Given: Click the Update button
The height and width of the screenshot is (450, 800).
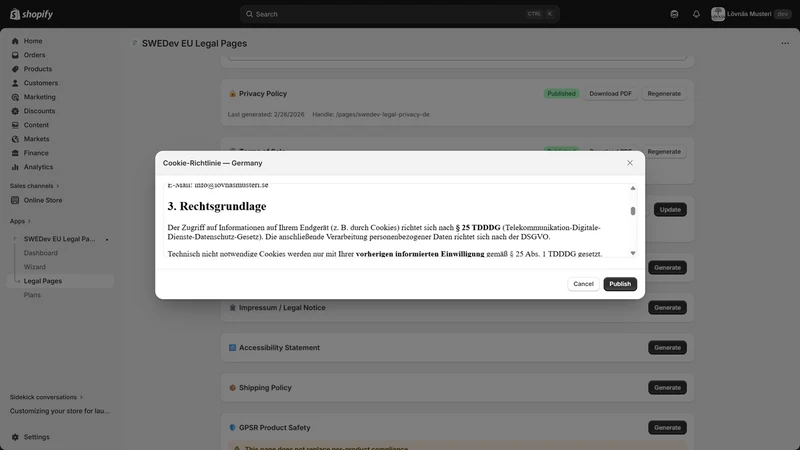Looking at the screenshot, I should pos(670,210).
